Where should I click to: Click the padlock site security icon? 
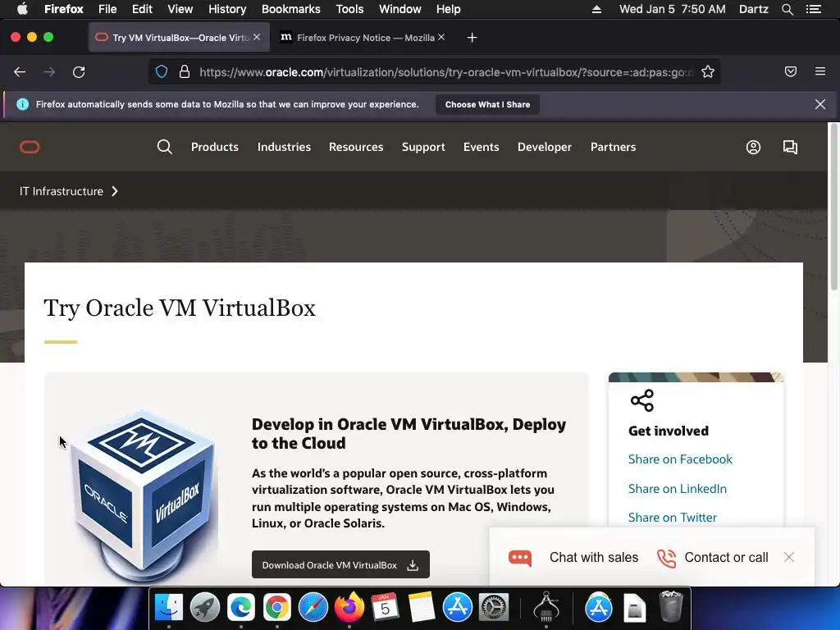(x=185, y=72)
